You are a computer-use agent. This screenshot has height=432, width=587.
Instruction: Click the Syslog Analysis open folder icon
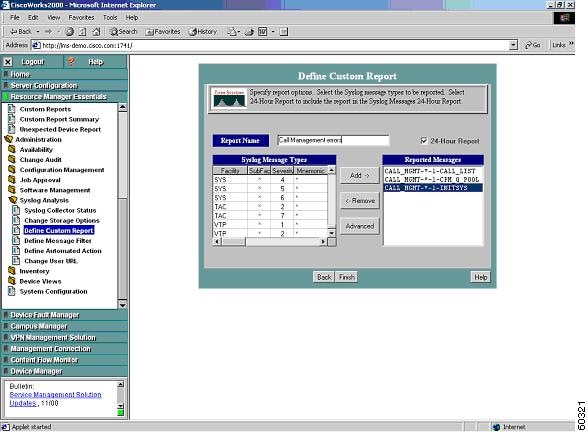(x=13, y=200)
